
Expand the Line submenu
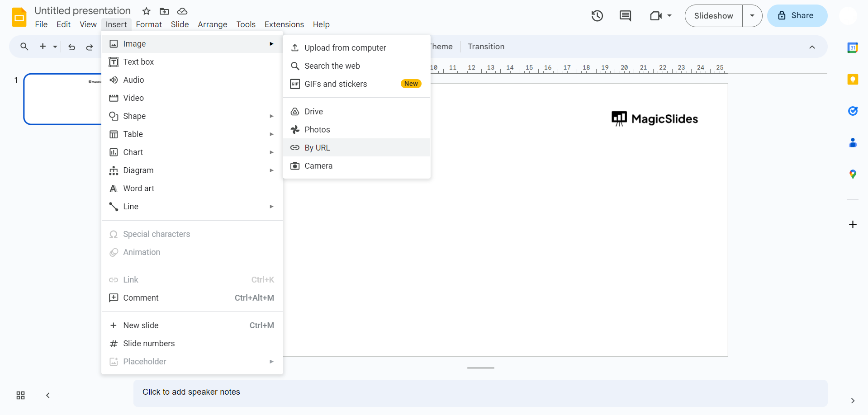(192, 207)
